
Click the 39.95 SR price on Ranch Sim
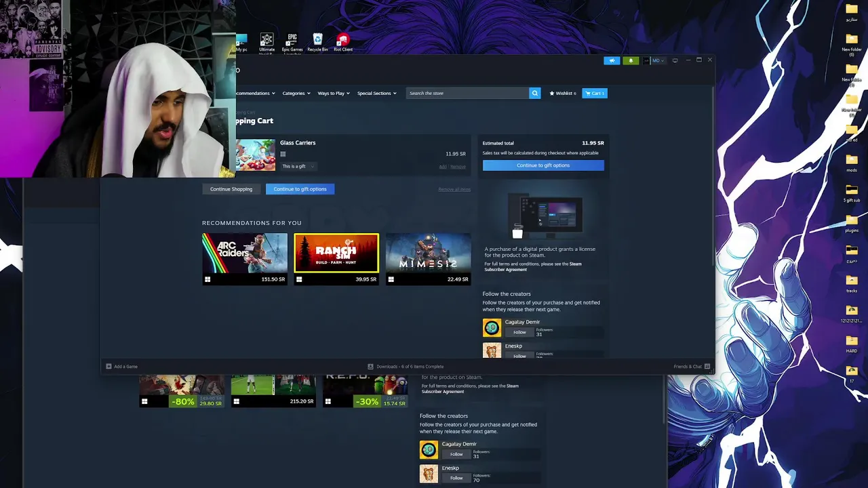(366, 279)
